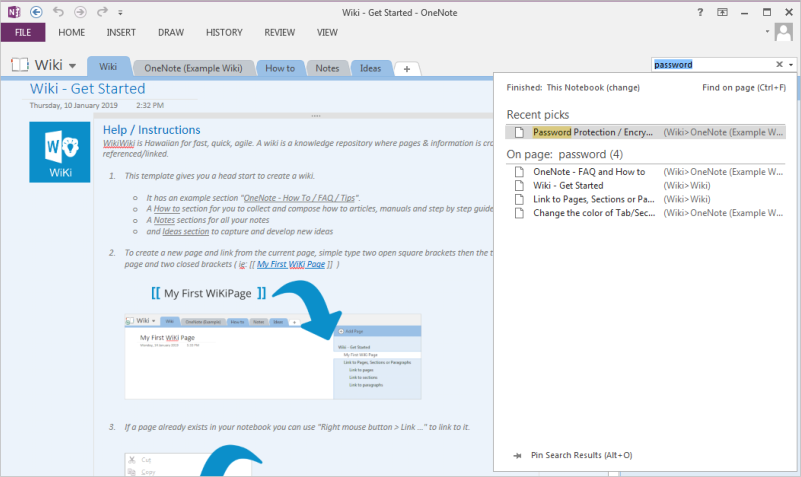This screenshot has height=477, width=801.
Task: Open the VIEW ribbon tab
Action: tap(327, 32)
